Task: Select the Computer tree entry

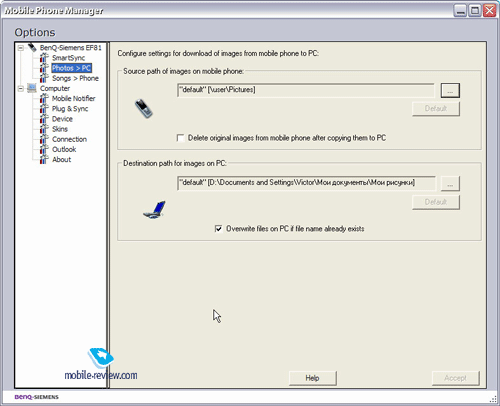Action: (x=55, y=88)
